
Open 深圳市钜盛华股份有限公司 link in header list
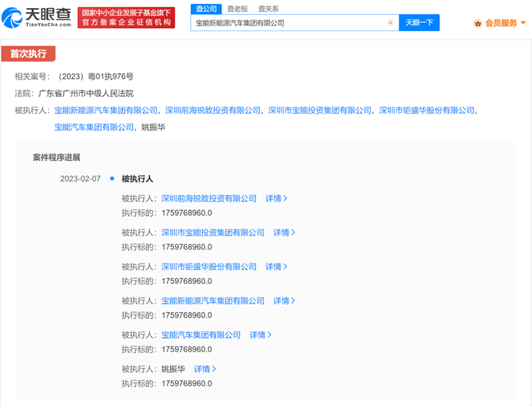pyautogui.click(x=426, y=110)
